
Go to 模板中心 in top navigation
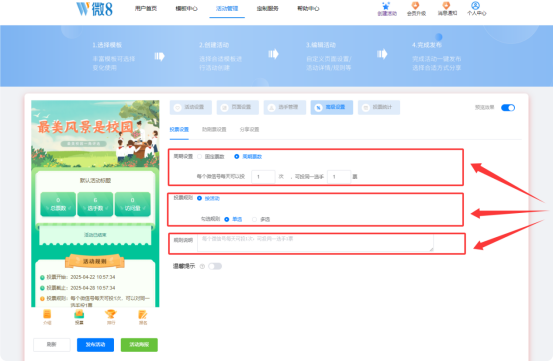point(187,8)
